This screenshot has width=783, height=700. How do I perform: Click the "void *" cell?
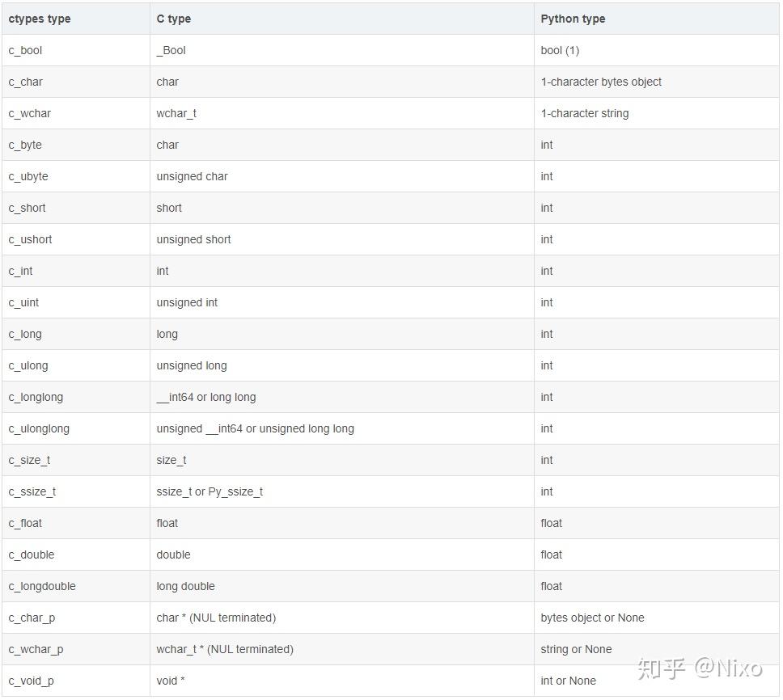point(171,681)
